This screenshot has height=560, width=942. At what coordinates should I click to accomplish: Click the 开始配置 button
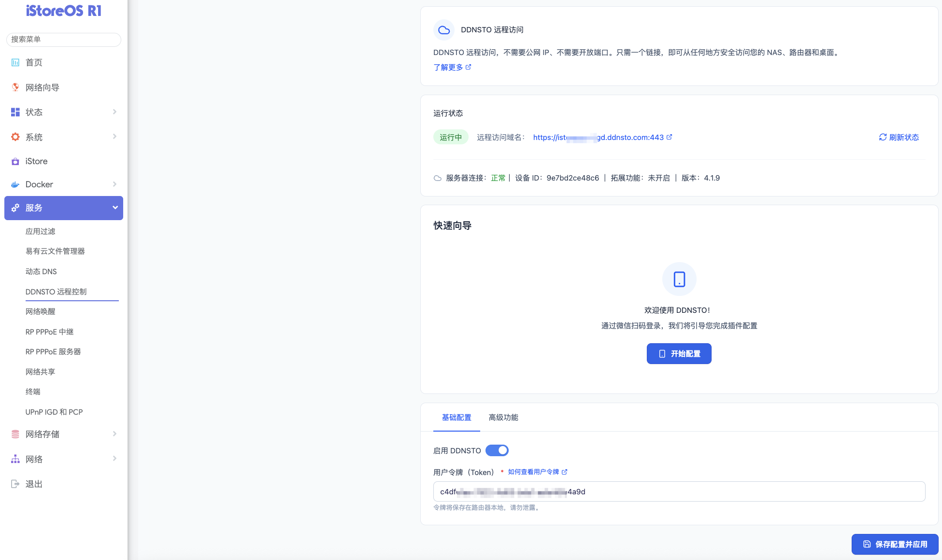pyautogui.click(x=679, y=354)
